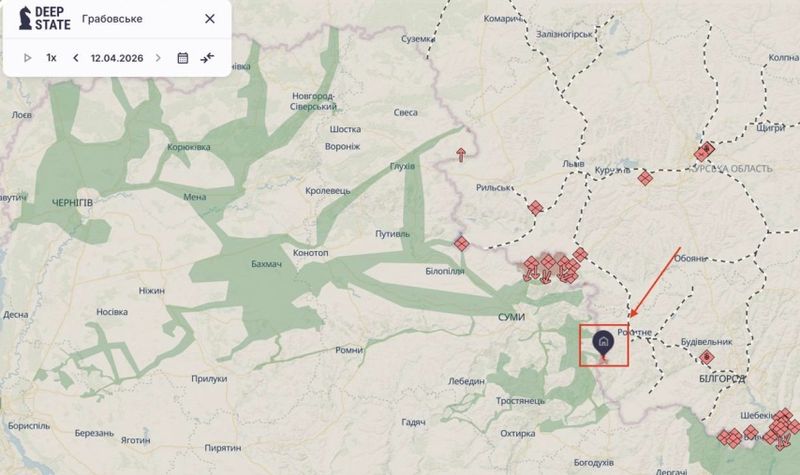
Task: Go to the previous date
Action: click(x=76, y=58)
